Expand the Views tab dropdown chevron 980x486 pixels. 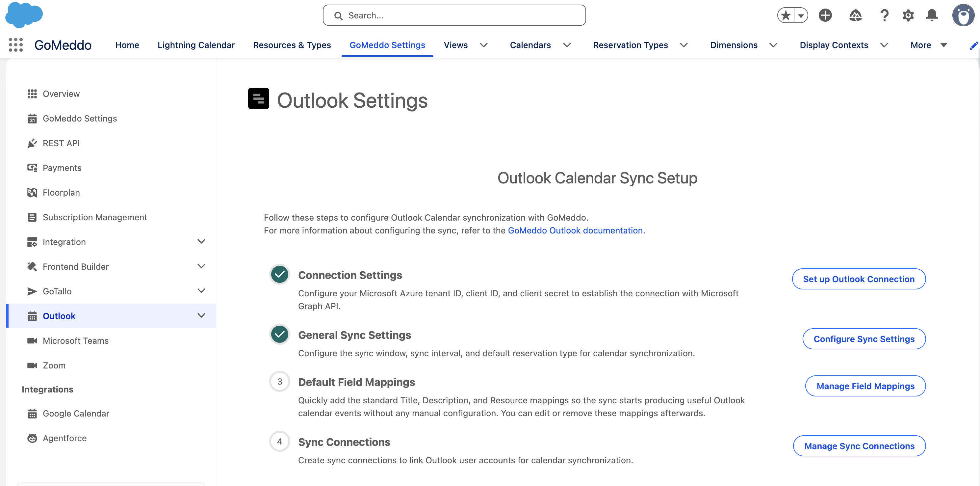(x=483, y=45)
